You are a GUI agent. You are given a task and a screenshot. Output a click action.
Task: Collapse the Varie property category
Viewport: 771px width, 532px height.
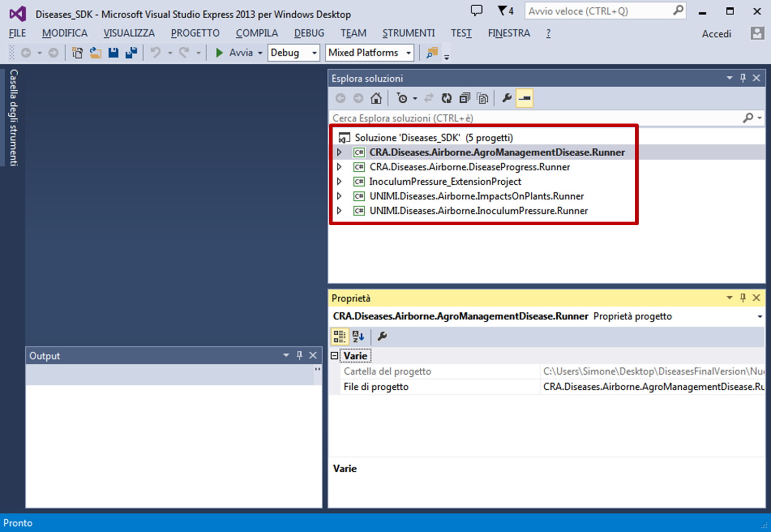click(x=335, y=356)
